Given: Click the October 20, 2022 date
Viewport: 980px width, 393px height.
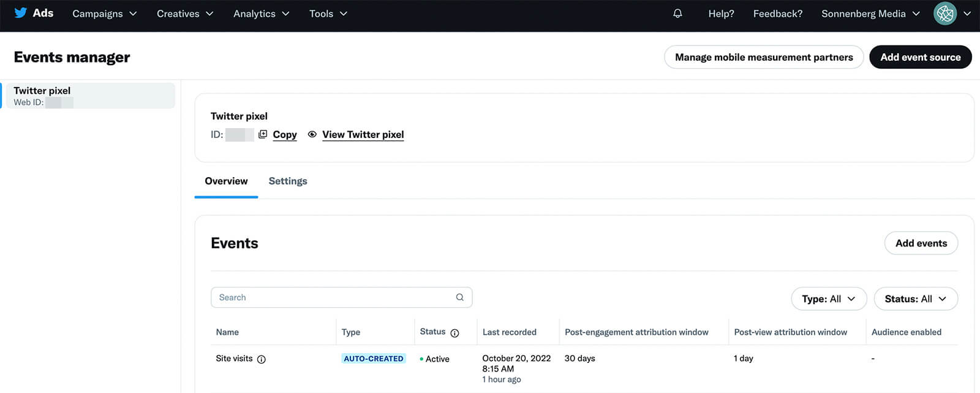Looking at the screenshot, I should coord(516,359).
